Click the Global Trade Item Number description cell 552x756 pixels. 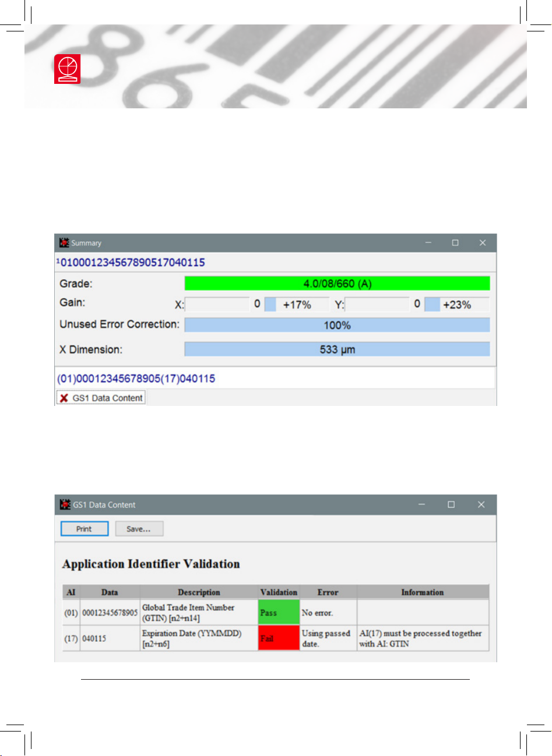(199, 613)
